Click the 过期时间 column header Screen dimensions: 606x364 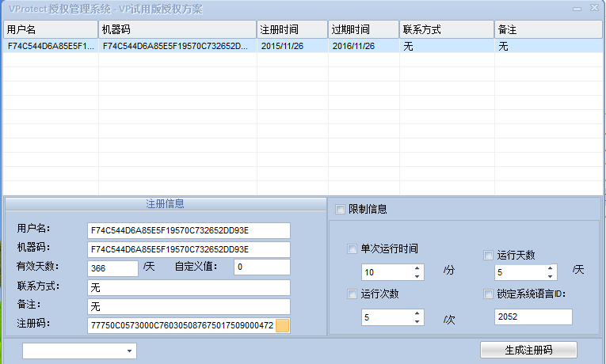click(x=364, y=29)
